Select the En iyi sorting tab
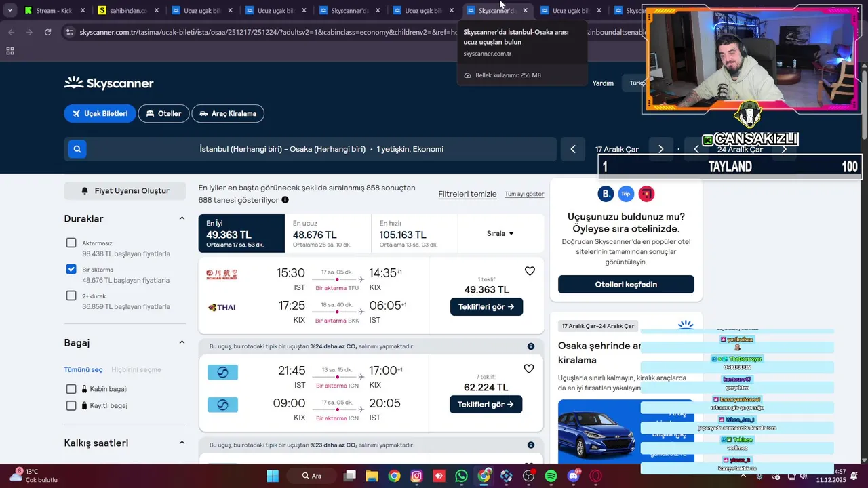The image size is (868, 488). (241, 233)
